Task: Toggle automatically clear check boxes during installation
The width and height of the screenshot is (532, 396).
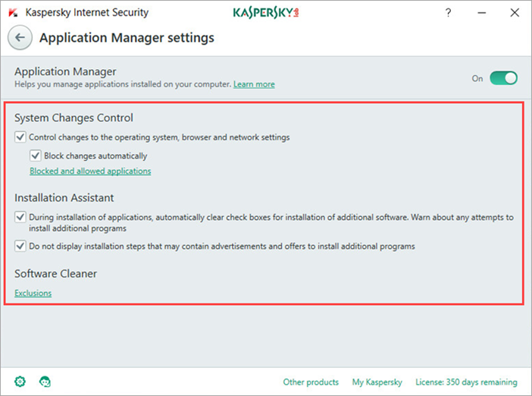Action: (20, 217)
